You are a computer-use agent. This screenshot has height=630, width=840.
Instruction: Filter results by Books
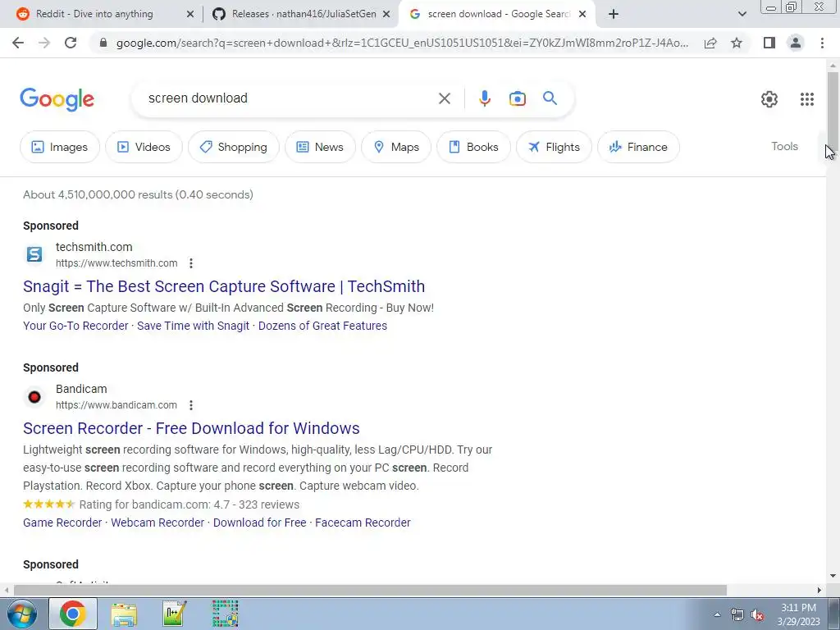[473, 147]
